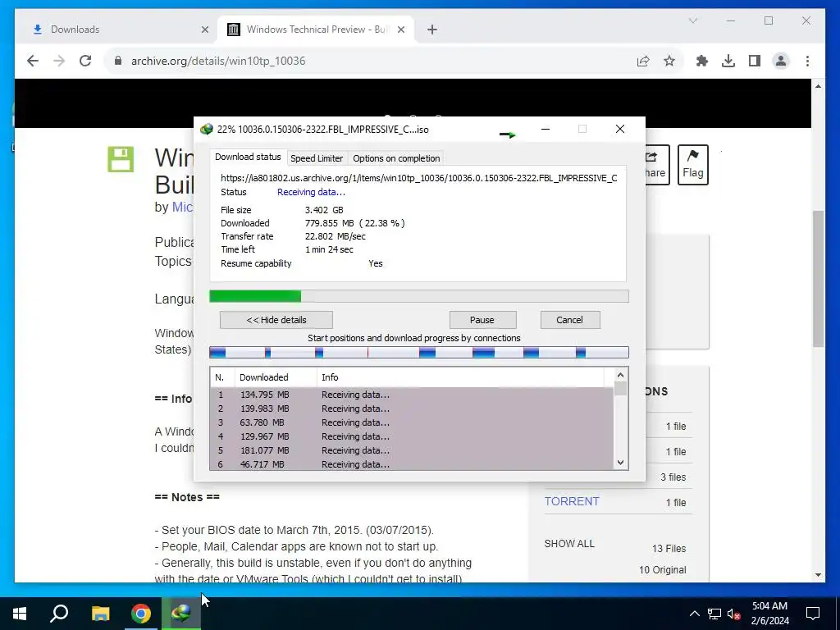The image size is (840, 630).
Task: Open Chrome three-dot menu
Action: (807, 61)
